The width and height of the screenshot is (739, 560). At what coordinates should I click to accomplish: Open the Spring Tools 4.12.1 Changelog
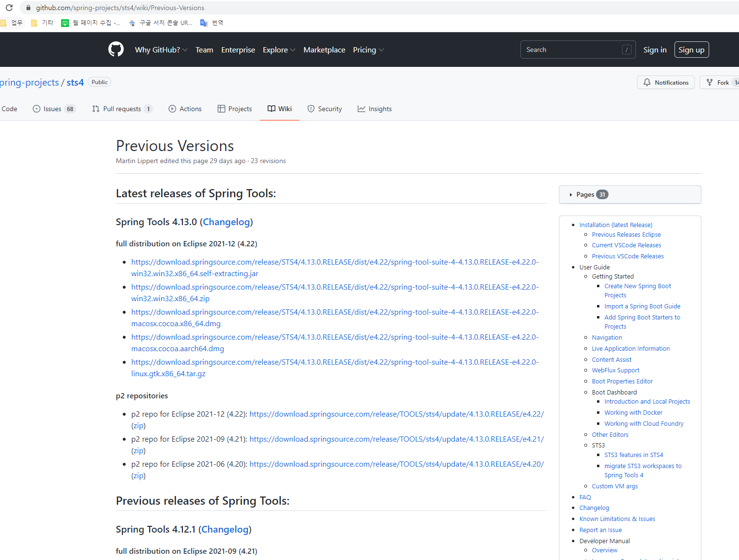point(225,529)
